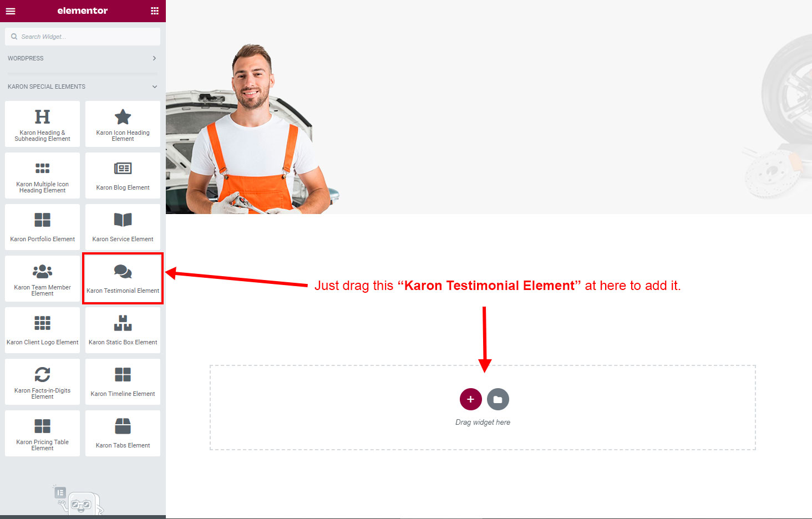Open the widgets grid icon
Screen dimensions: 812x519
click(155, 11)
